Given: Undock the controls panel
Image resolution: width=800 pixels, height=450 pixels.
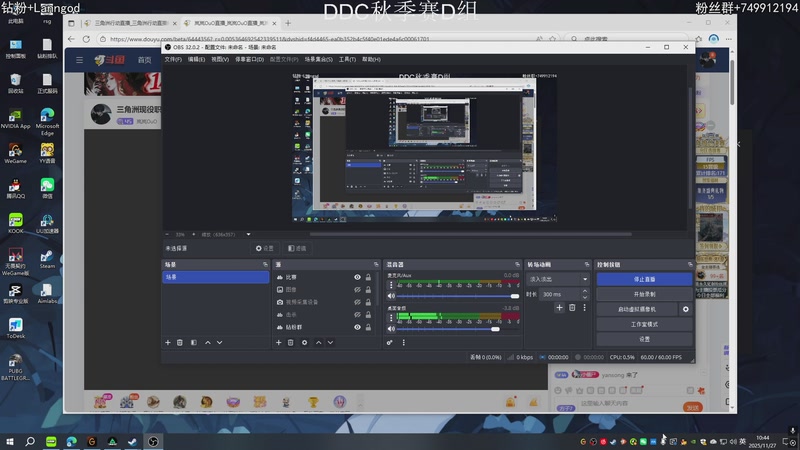Looking at the screenshot, I should (690, 264).
